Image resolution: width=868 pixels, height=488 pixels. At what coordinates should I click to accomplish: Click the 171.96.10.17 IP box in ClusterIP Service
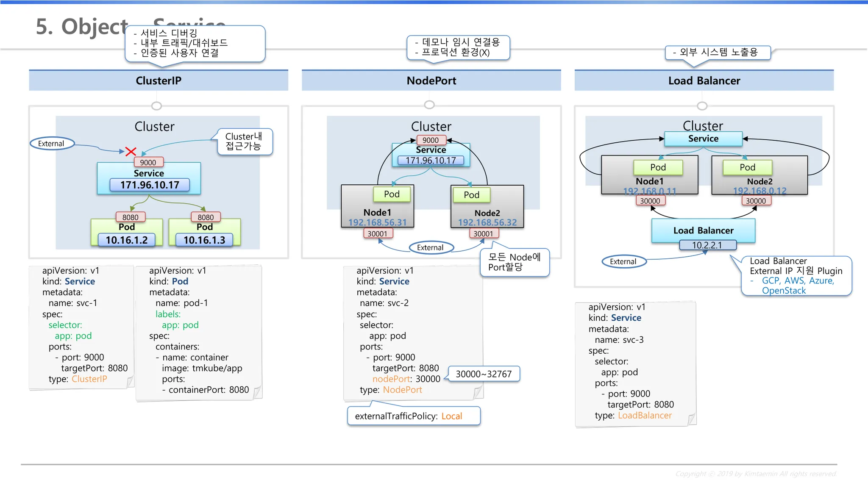click(150, 185)
